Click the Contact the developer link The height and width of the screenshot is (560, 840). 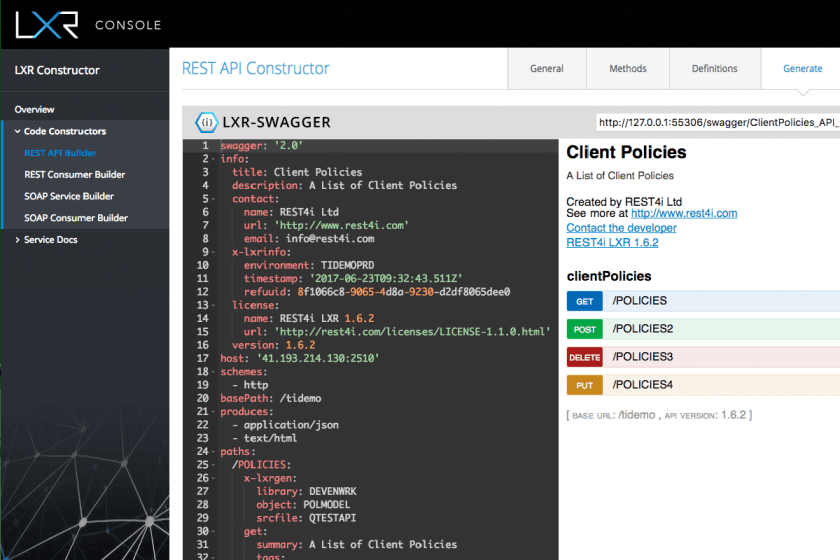[x=620, y=228]
